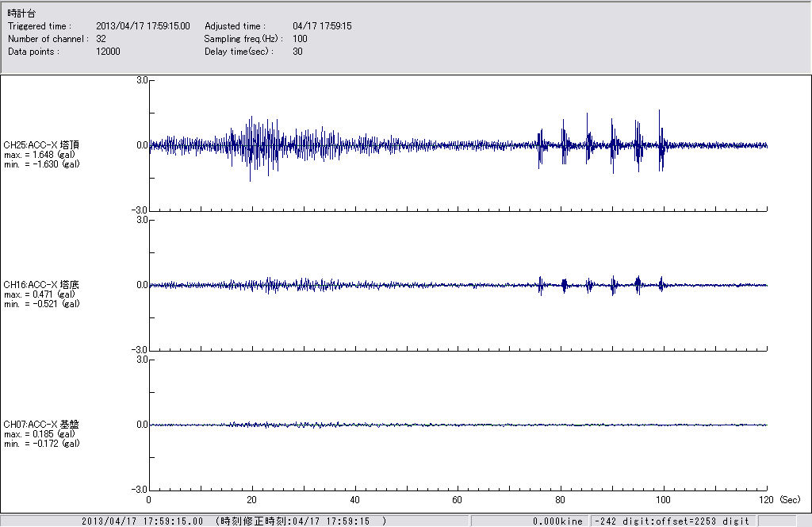Click the Delay time value 30
The width and height of the screenshot is (812, 527).
[x=297, y=52]
